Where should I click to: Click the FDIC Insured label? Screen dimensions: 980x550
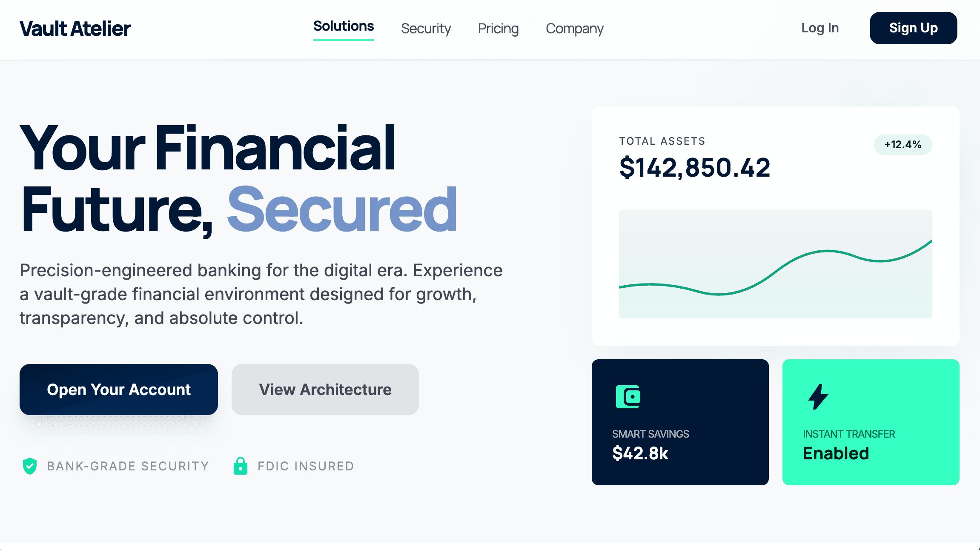[306, 466]
